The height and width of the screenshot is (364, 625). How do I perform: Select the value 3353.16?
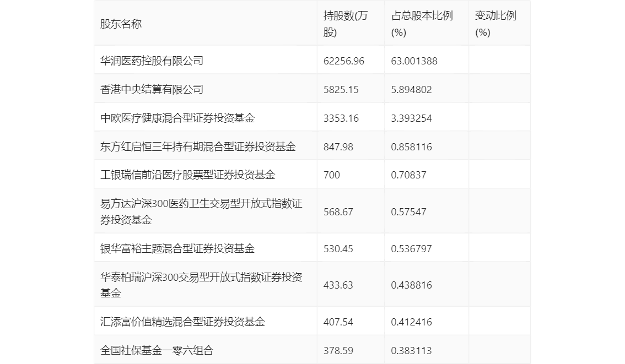click(x=341, y=118)
